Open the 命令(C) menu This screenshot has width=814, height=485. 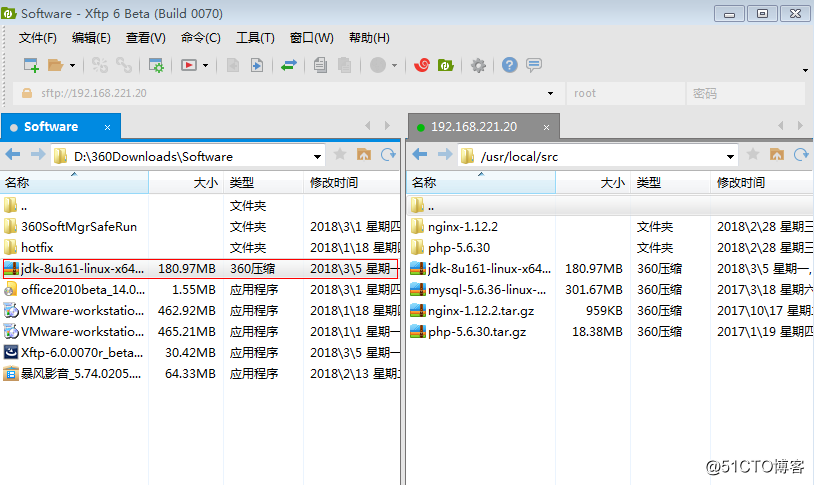click(x=200, y=38)
